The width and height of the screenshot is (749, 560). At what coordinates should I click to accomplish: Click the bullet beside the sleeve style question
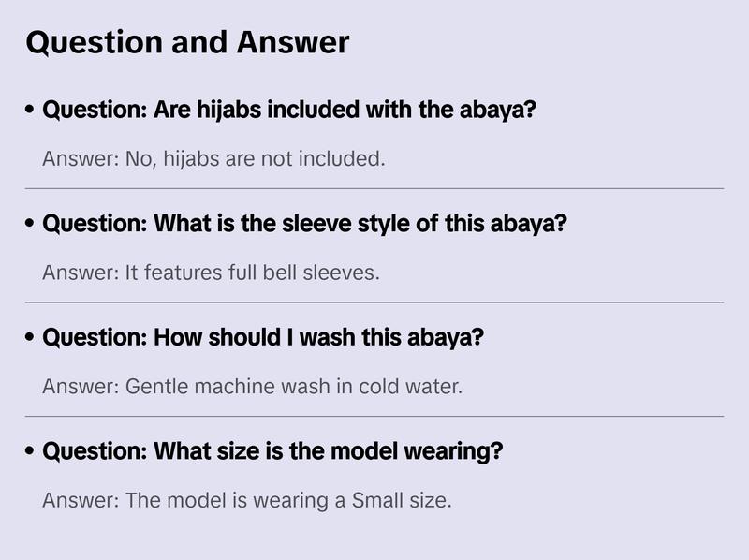pos(31,225)
